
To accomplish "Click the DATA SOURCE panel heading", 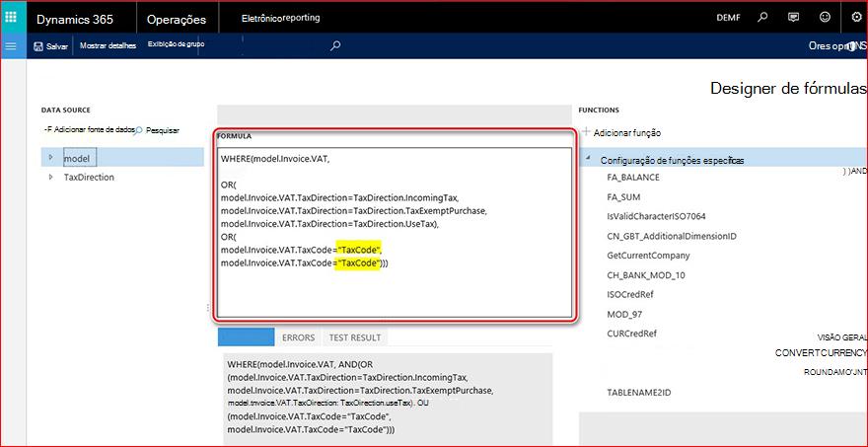I will [x=65, y=111].
